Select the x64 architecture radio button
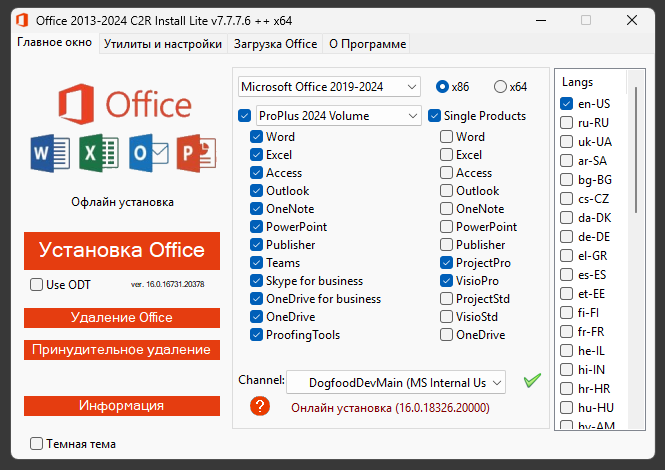Image resolution: width=665 pixels, height=470 pixels. pyautogui.click(x=501, y=87)
